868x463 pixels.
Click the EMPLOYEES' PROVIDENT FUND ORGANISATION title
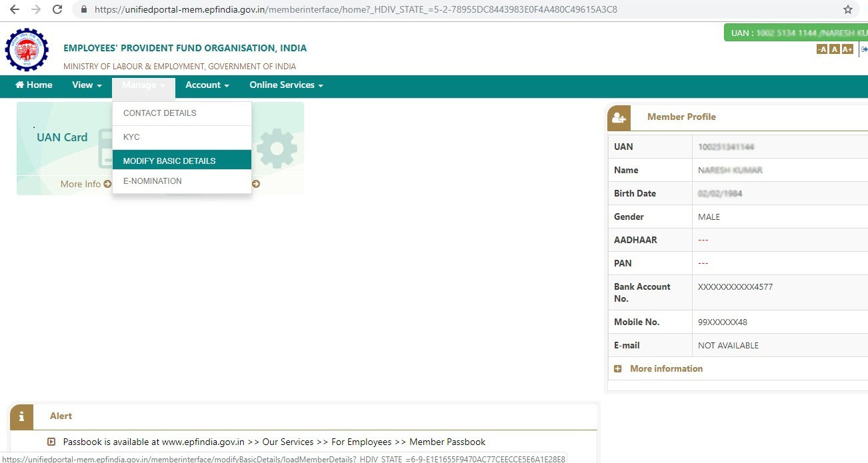pyautogui.click(x=185, y=48)
